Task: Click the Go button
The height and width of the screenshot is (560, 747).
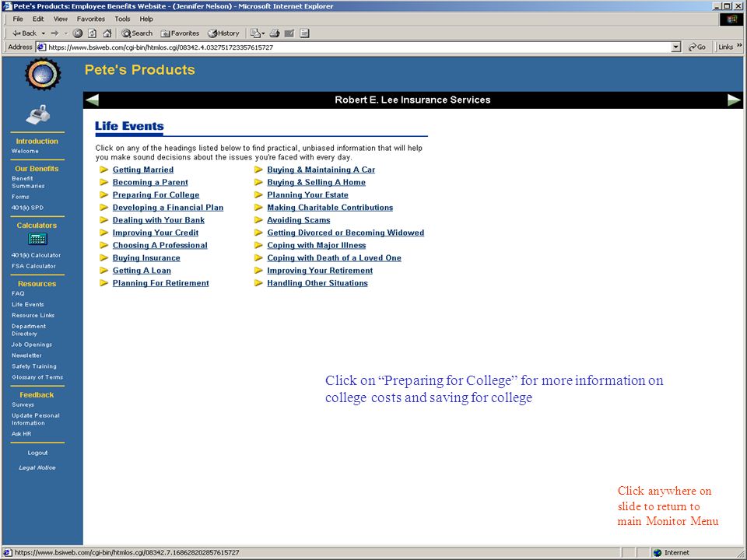Action: pyautogui.click(x=697, y=47)
